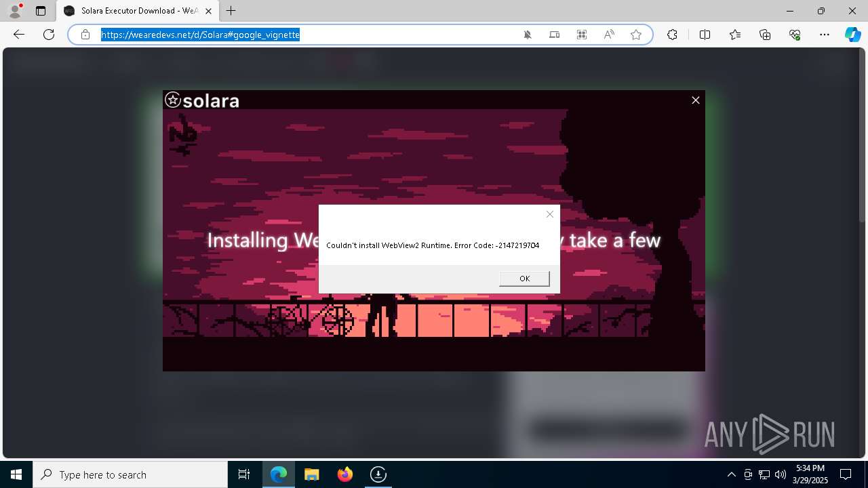The image size is (868, 488).
Task: Toggle split screen view in Edge
Action: 705,35
